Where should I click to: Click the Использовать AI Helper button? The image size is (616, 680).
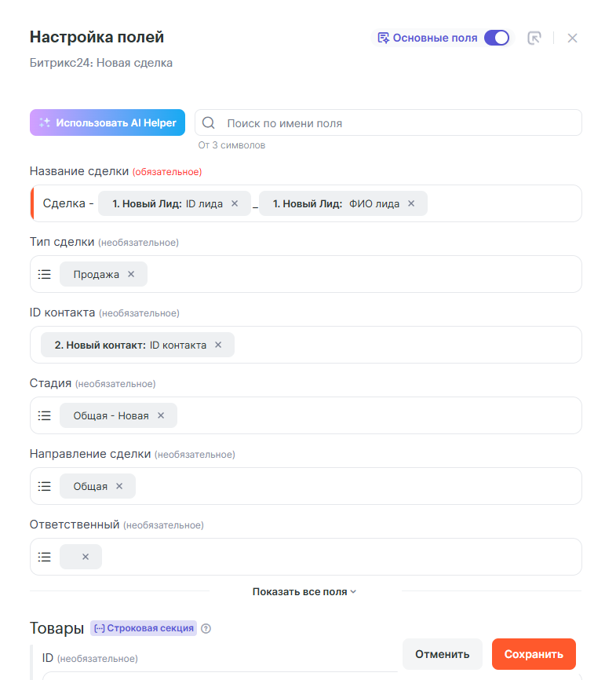(108, 122)
